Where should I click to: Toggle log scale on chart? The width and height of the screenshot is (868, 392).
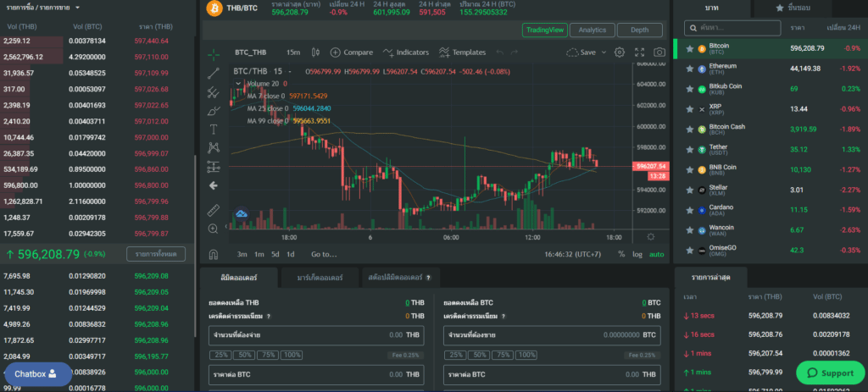point(637,254)
